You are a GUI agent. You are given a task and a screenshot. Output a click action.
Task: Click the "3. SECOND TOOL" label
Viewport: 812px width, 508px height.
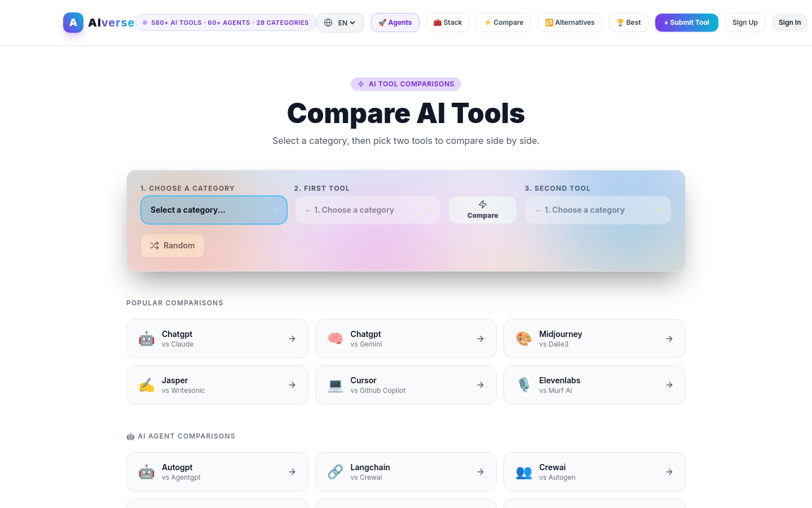[x=558, y=189]
